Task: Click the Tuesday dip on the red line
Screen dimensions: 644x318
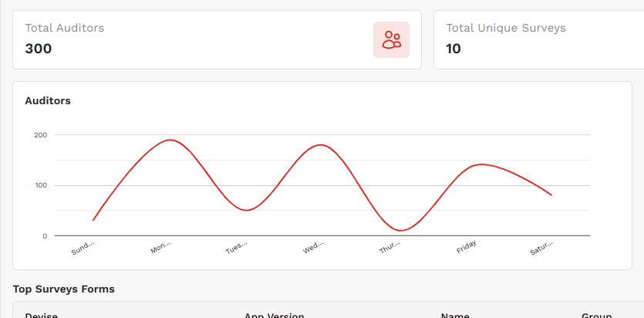Action: point(246,210)
